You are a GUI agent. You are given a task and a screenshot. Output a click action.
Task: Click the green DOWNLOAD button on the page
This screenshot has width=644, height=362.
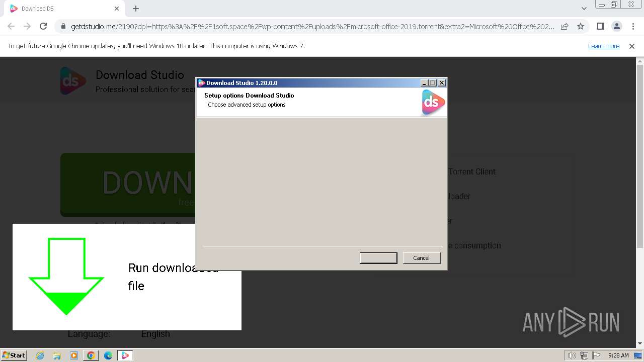[128, 185]
